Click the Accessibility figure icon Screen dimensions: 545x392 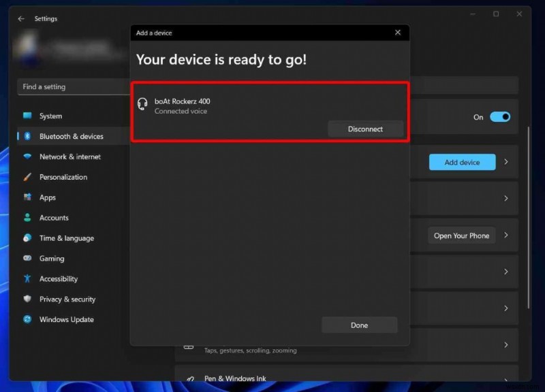[27, 278]
